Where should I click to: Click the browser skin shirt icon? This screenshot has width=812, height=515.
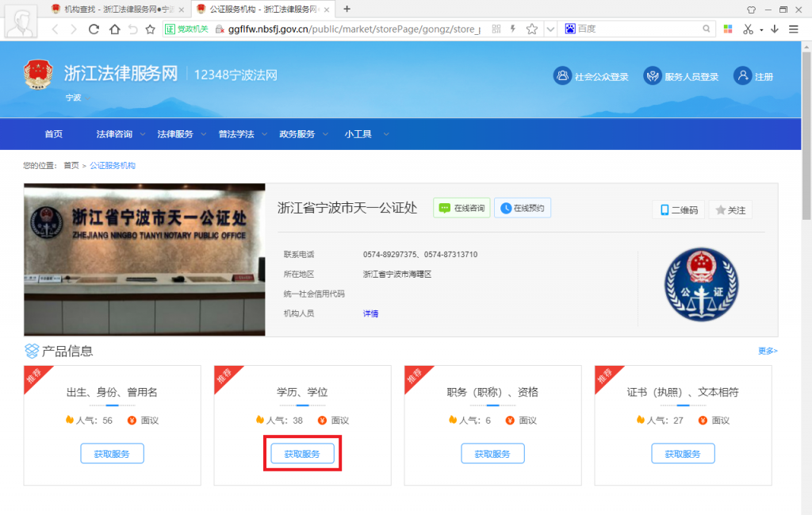point(751,10)
